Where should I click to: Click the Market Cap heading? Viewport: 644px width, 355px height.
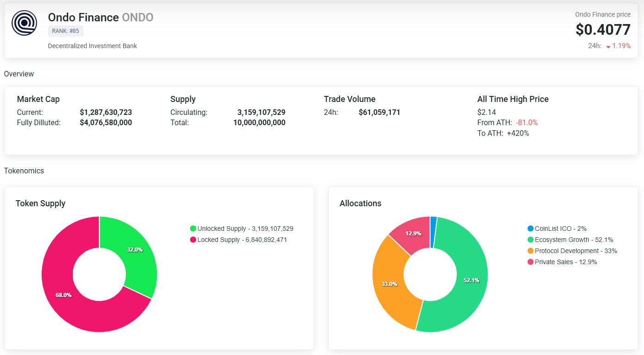coord(38,99)
